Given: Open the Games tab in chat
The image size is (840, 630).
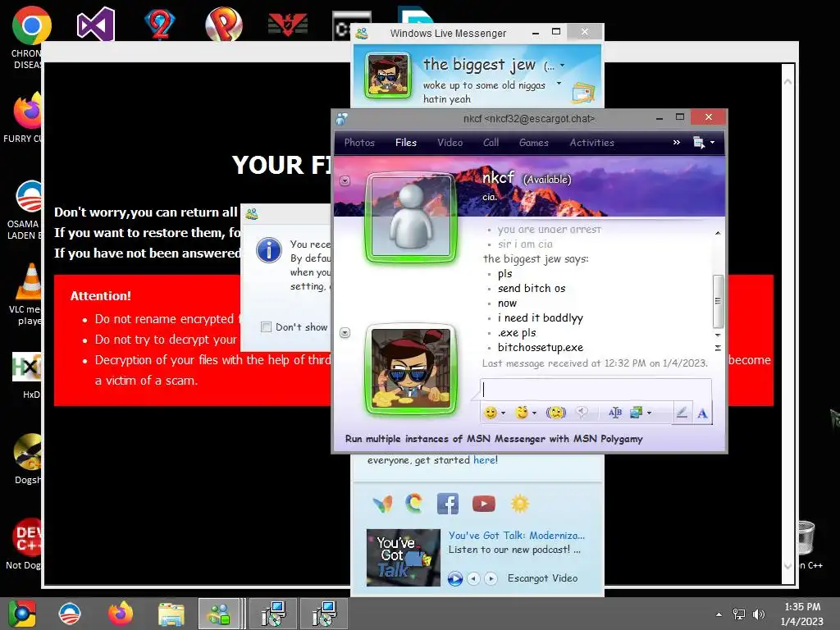Looking at the screenshot, I should point(533,143).
